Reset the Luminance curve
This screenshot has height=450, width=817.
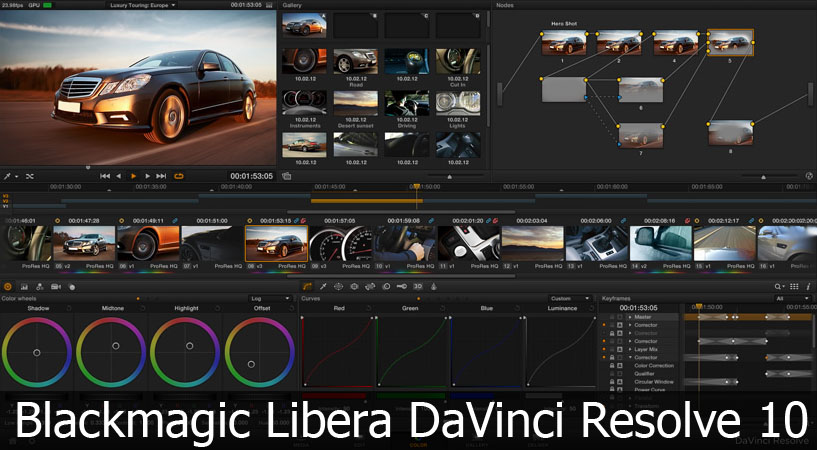591,308
